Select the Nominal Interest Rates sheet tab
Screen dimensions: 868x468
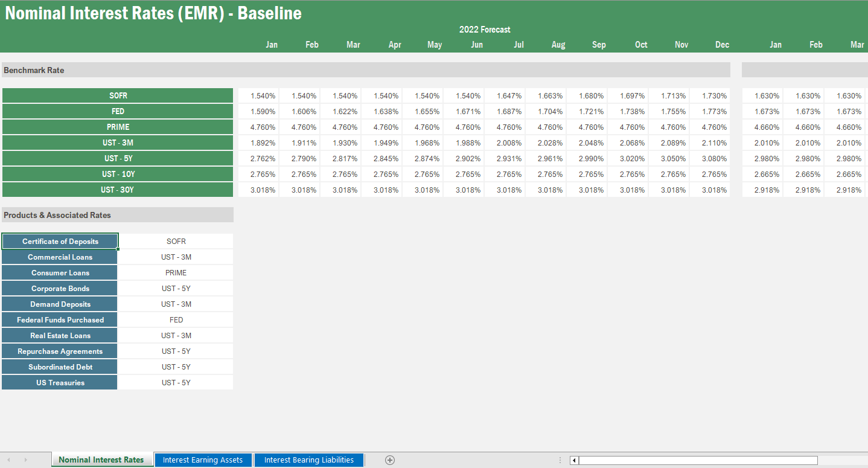coord(102,459)
